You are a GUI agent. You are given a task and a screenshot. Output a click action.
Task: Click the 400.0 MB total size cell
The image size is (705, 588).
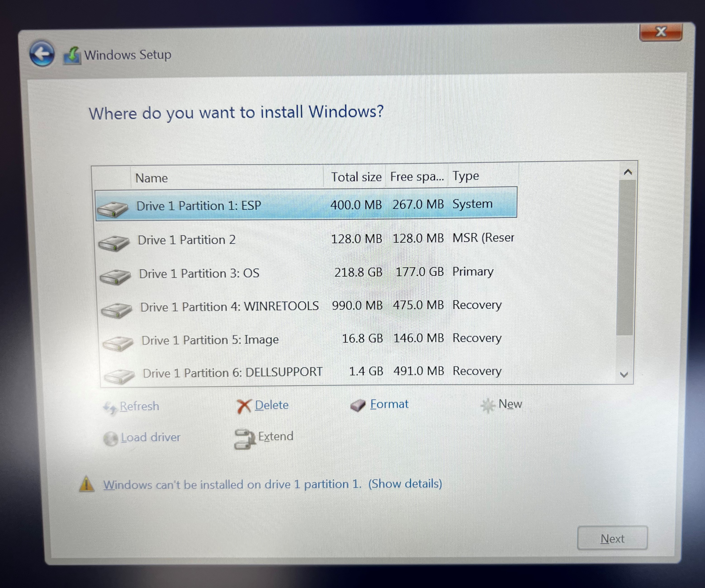coord(356,205)
